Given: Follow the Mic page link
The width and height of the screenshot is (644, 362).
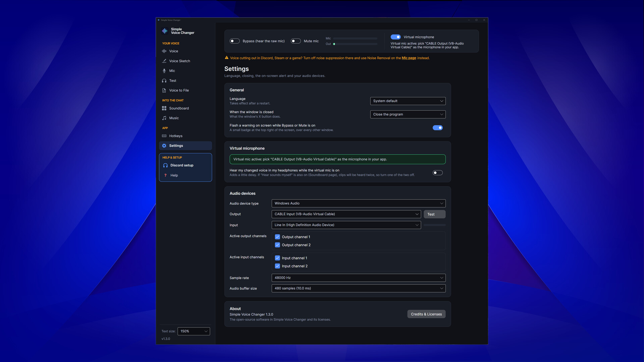Looking at the screenshot, I should (409, 58).
